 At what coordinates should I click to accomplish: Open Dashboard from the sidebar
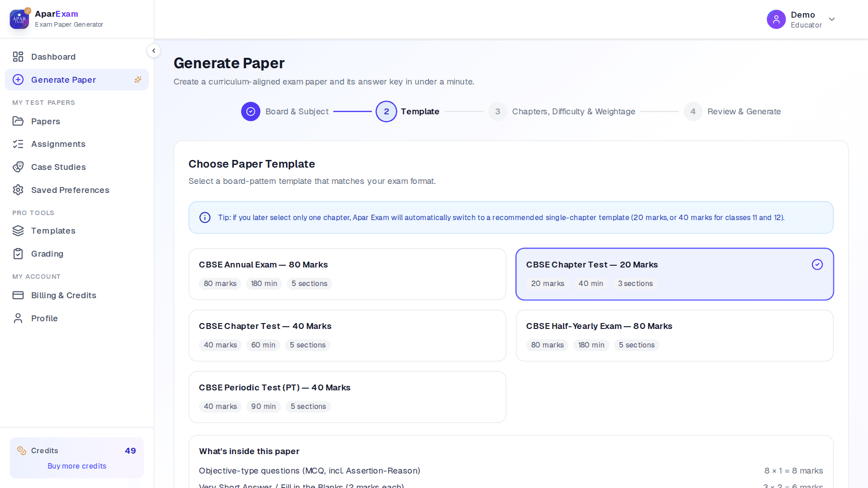[77, 56]
